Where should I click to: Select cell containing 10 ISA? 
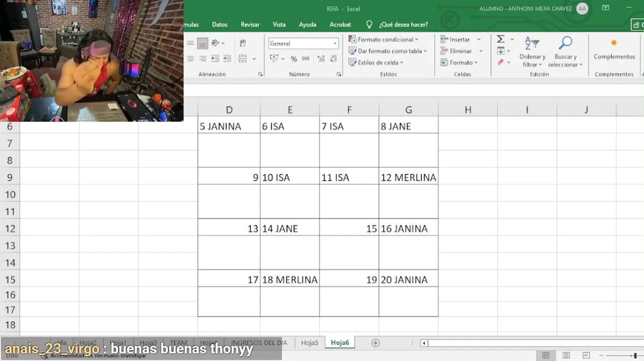click(x=290, y=177)
